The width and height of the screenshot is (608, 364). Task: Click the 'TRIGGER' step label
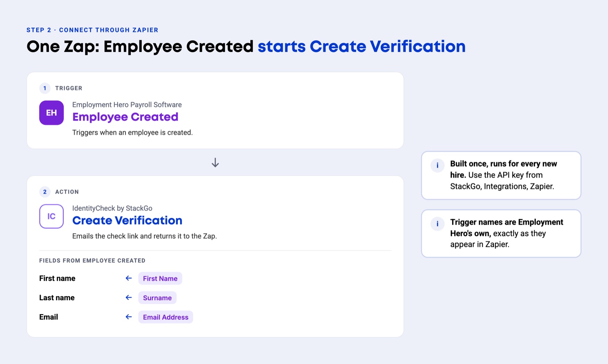click(69, 88)
